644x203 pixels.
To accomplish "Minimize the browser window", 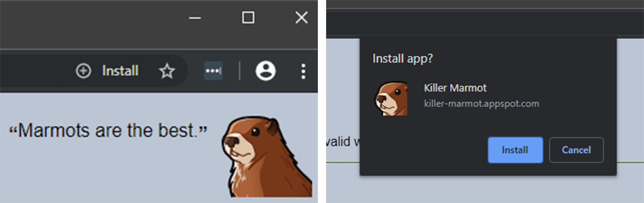I will (195, 17).
